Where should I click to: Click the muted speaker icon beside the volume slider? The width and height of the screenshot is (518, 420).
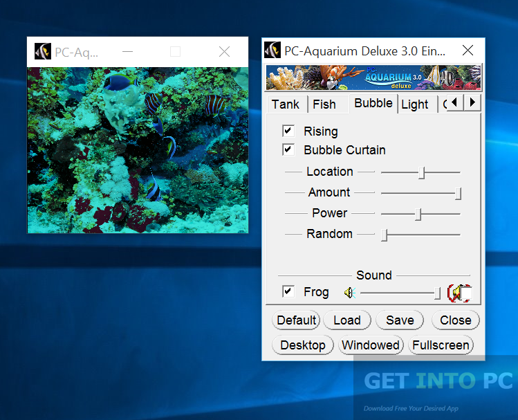(459, 293)
